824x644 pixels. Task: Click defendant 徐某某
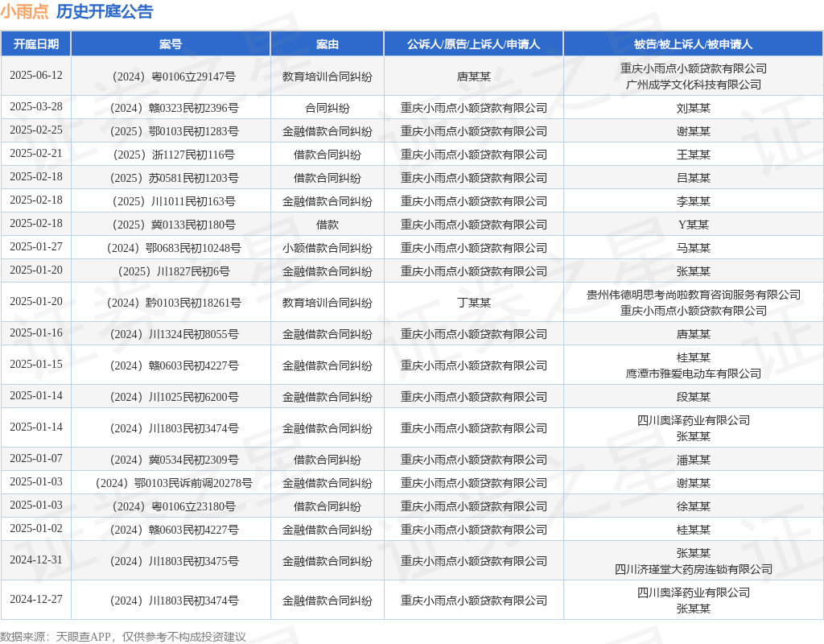(693, 507)
